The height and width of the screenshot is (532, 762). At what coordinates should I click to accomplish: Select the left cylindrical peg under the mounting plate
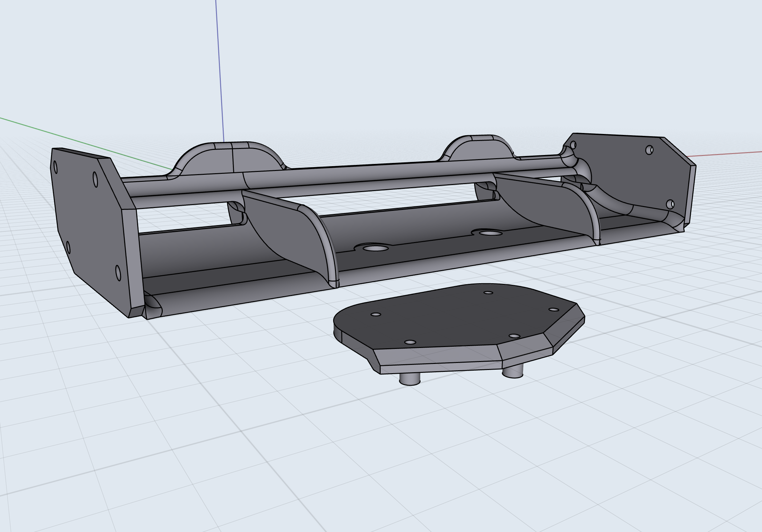tap(409, 379)
